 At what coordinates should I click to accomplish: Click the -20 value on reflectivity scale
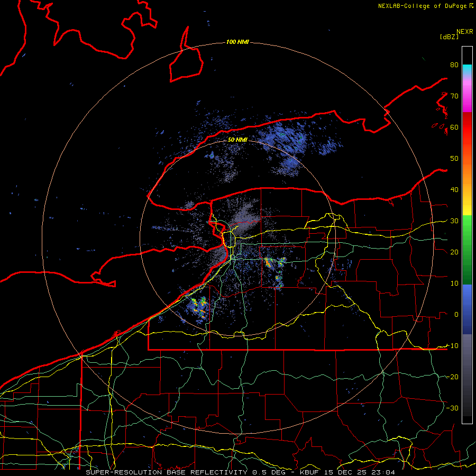tap(452, 377)
